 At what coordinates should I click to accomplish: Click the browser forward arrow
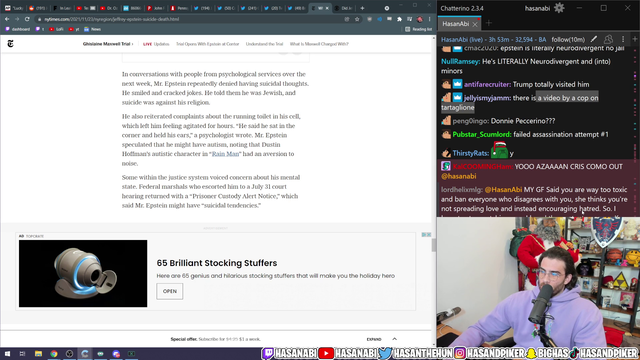tap(17, 19)
